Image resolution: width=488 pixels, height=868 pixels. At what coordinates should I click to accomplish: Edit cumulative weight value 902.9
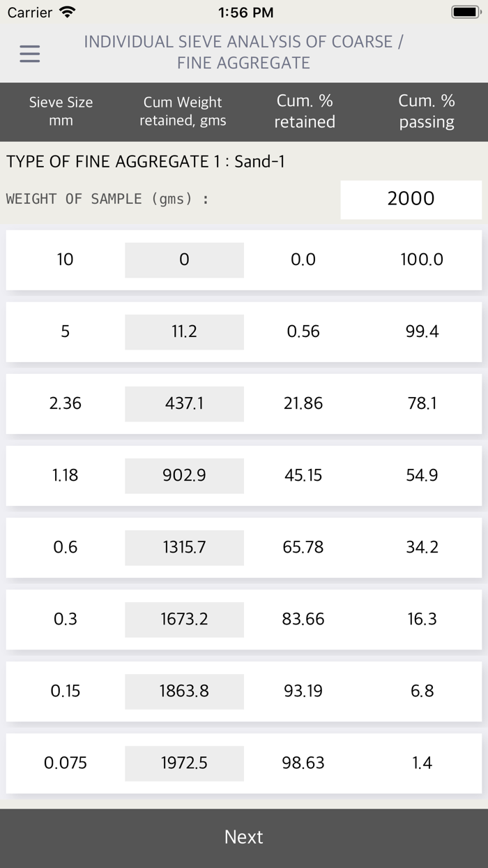click(x=184, y=476)
